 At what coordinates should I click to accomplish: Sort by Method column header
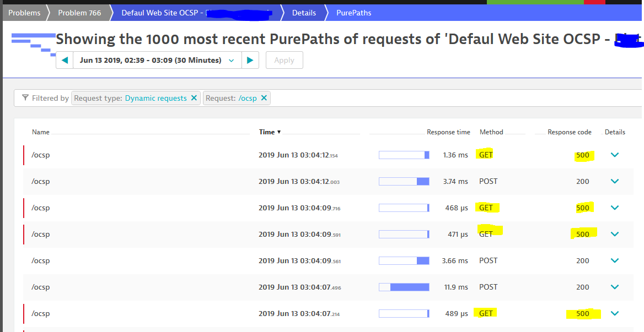(x=491, y=132)
